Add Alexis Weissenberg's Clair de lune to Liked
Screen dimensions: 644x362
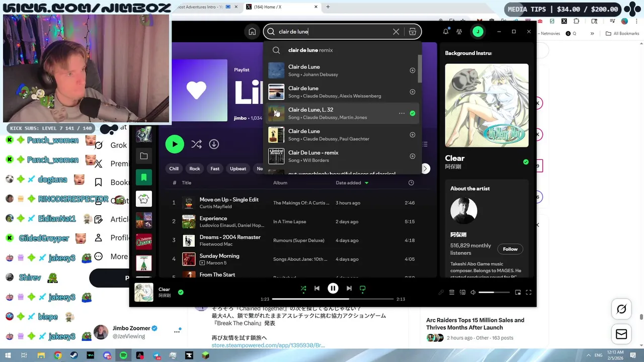tap(413, 92)
